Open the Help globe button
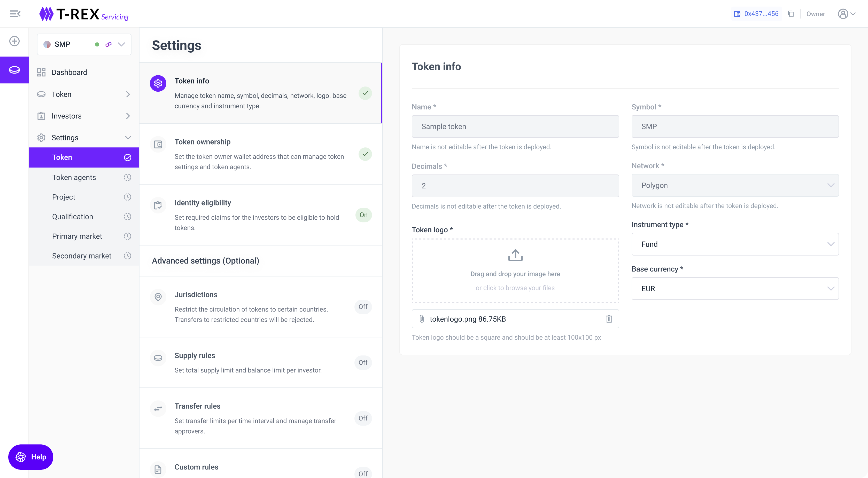This screenshot has width=868, height=478. tap(31, 457)
